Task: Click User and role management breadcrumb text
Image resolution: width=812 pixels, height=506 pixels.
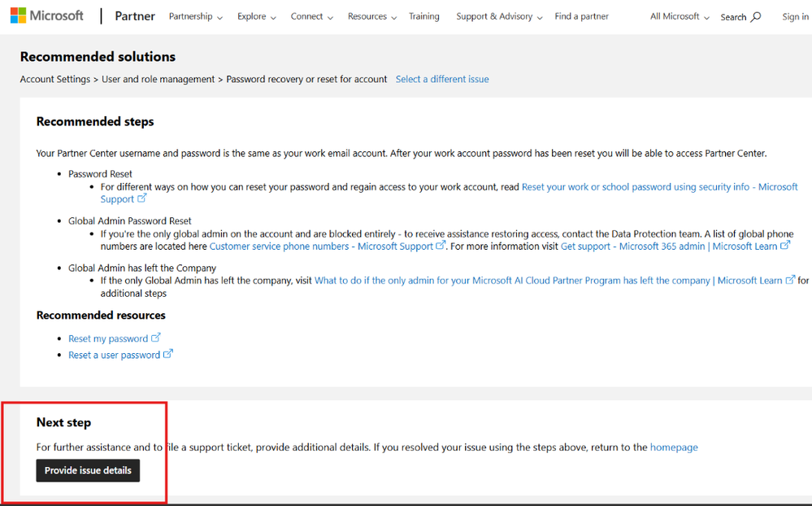Action: coord(158,80)
